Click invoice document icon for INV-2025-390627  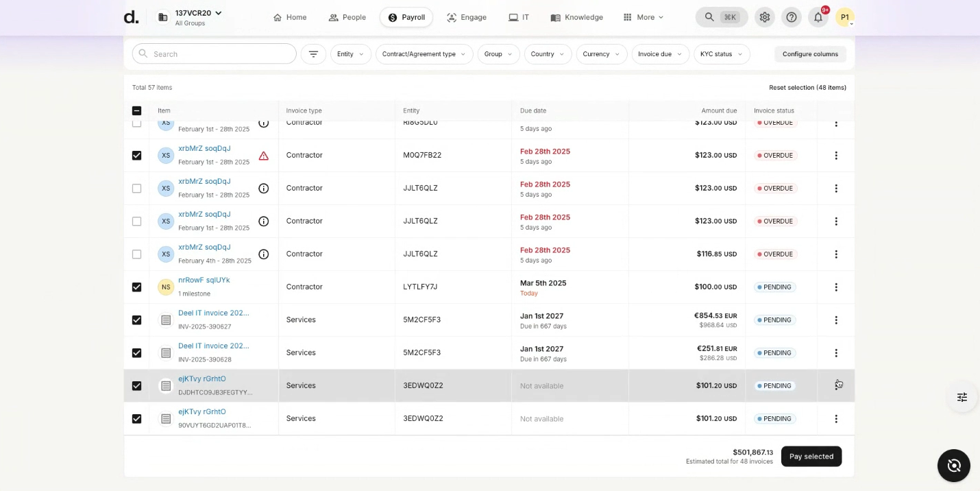tap(166, 320)
